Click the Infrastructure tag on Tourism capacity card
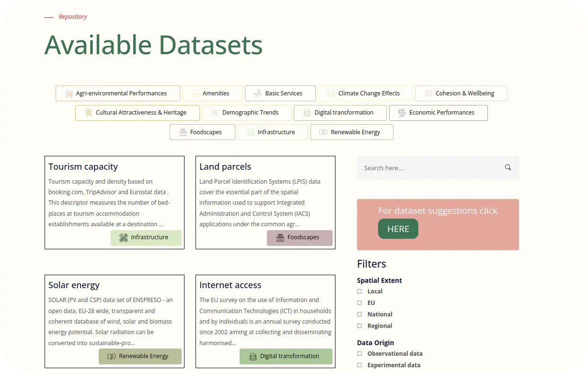 (x=146, y=237)
